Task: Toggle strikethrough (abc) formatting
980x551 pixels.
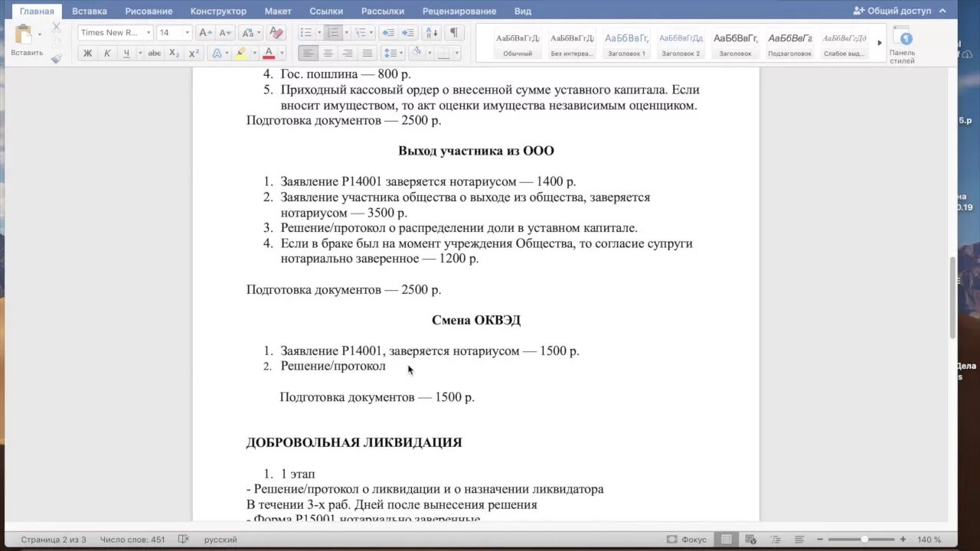Action: (155, 53)
